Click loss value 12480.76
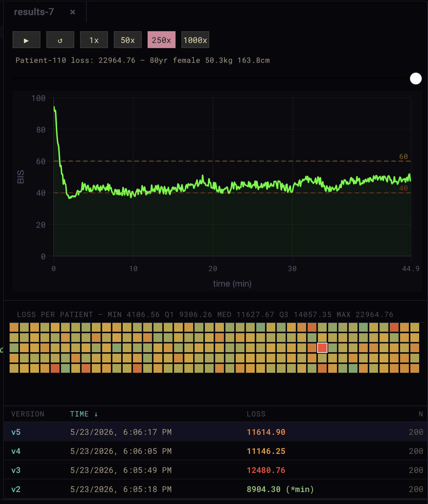Viewport: 428px width, 504px height. point(266,470)
